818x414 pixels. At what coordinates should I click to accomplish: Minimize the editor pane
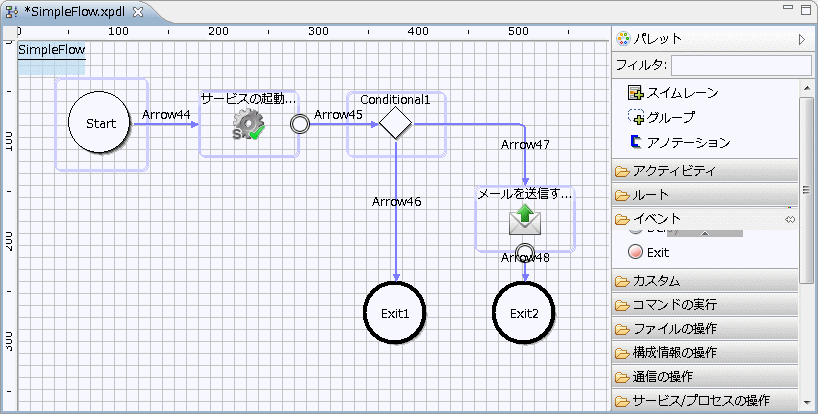click(788, 7)
